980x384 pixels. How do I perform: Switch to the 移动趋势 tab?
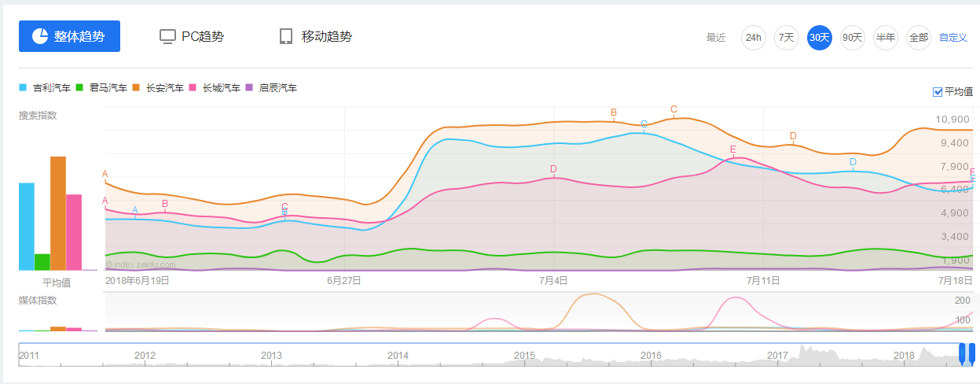326,37
